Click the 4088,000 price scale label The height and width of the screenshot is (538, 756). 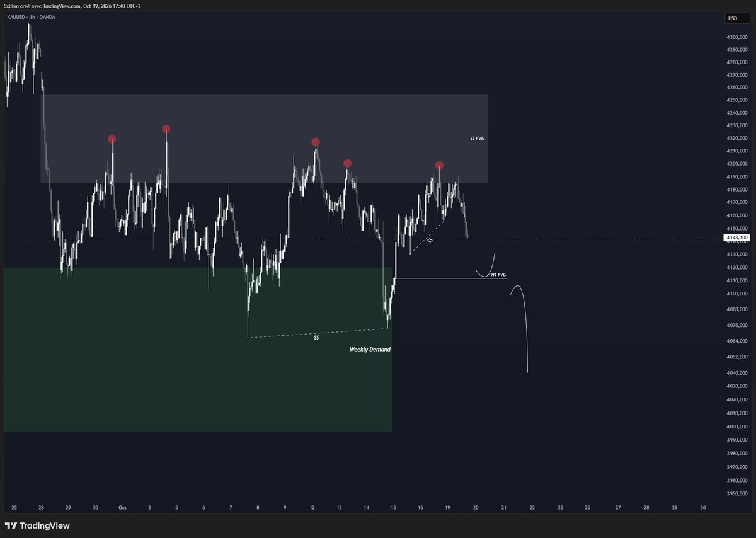[x=737, y=309]
